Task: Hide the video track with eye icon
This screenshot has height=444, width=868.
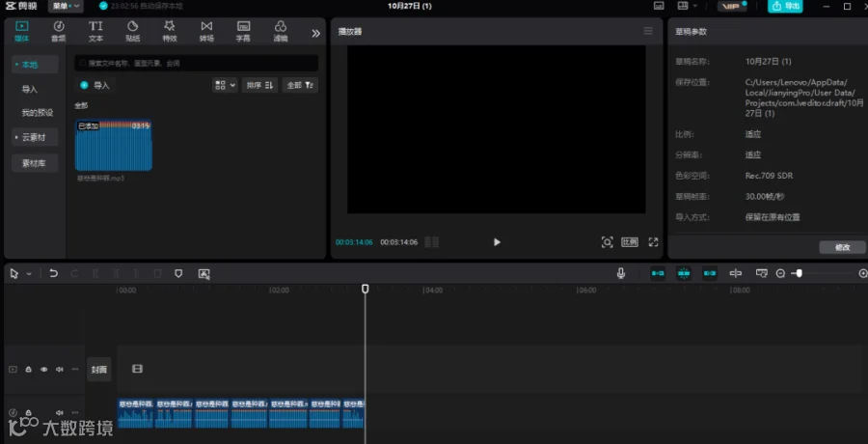Action: [43, 369]
